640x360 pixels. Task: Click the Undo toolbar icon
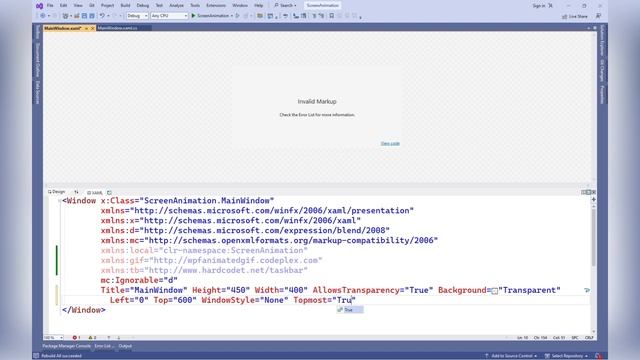(x=102, y=16)
